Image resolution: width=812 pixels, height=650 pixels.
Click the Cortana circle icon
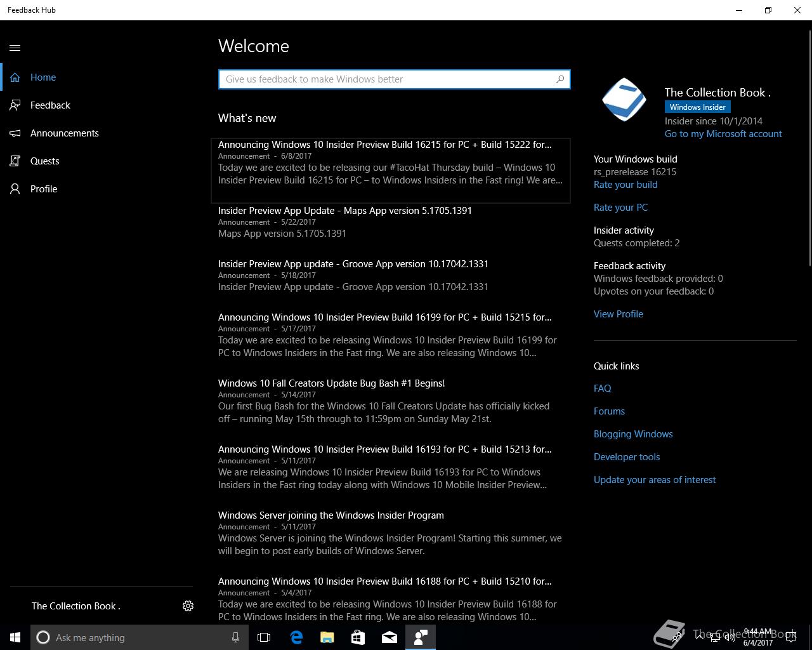tap(43, 637)
